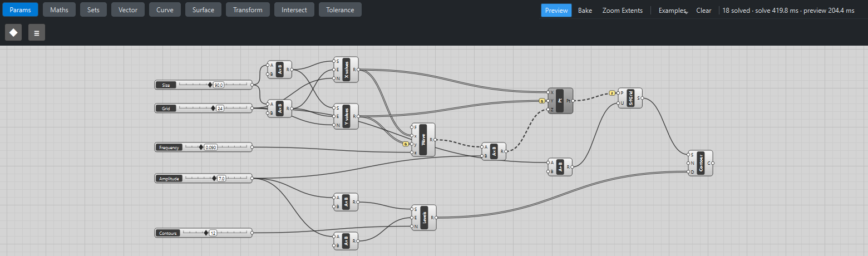
Task: Click the Grid slider handle
Action: [x=213, y=109]
